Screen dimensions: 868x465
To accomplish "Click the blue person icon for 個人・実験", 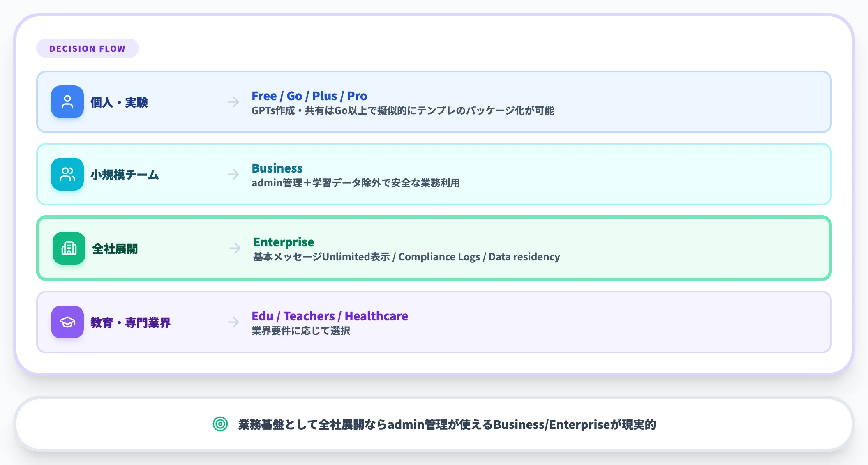I will [x=67, y=102].
